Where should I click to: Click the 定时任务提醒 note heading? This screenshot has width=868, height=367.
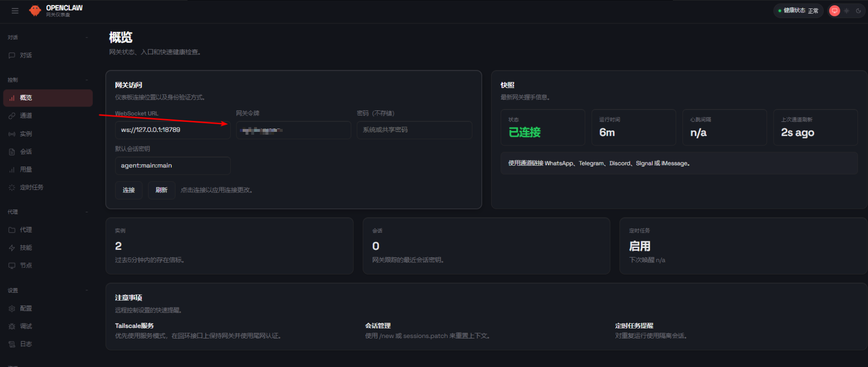coord(634,326)
